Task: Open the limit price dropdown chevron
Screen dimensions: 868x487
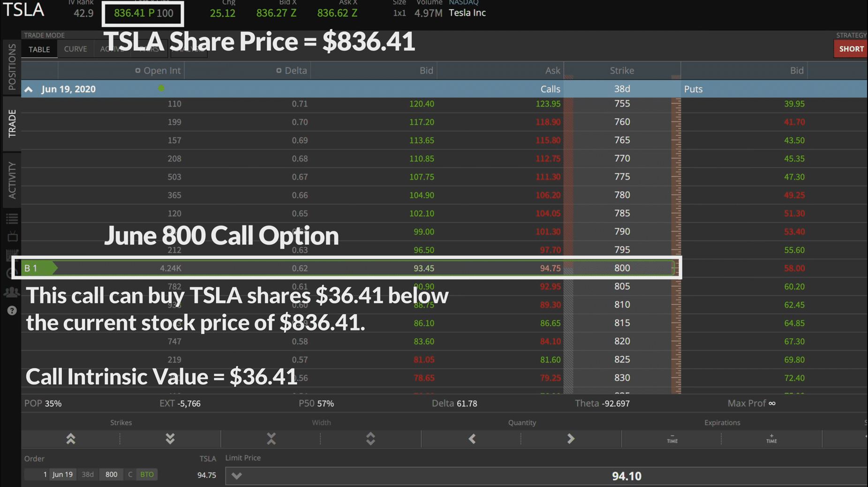Action: 236,476
